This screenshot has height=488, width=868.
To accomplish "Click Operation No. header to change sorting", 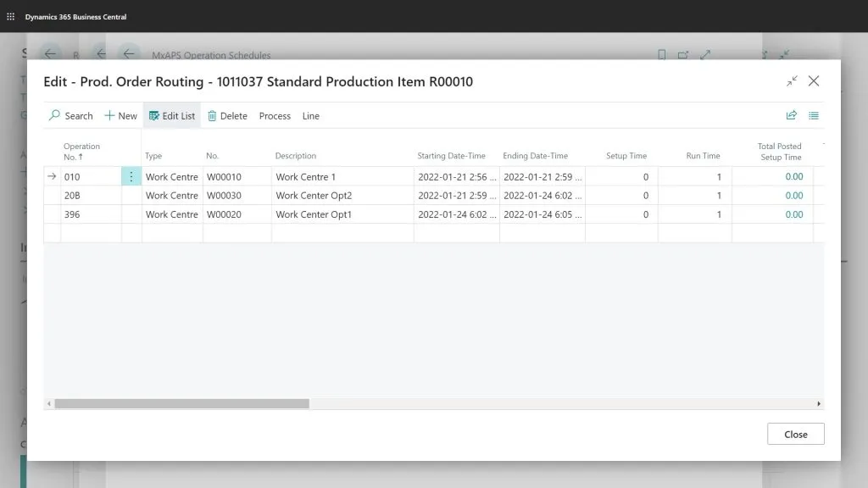I will tap(81, 151).
